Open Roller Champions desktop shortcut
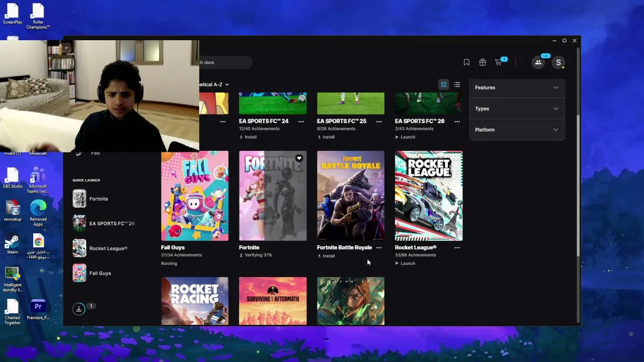This screenshot has height=362, width=644. click(x=38, y=16)
